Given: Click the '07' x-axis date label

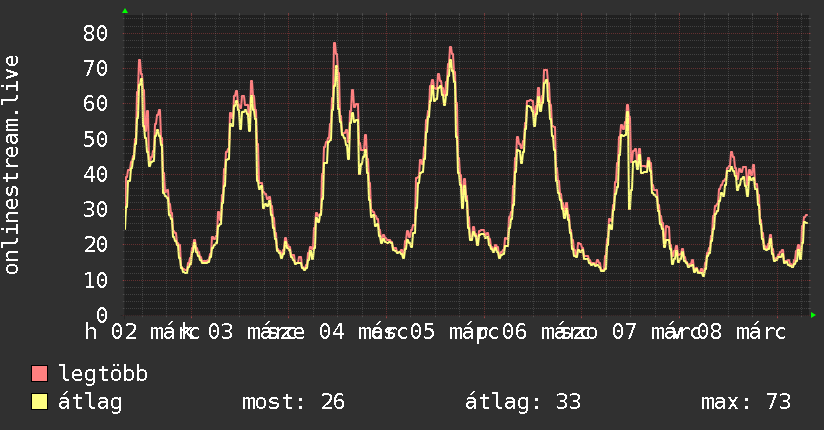Looking at the screenshot, I should coord(624,332).
